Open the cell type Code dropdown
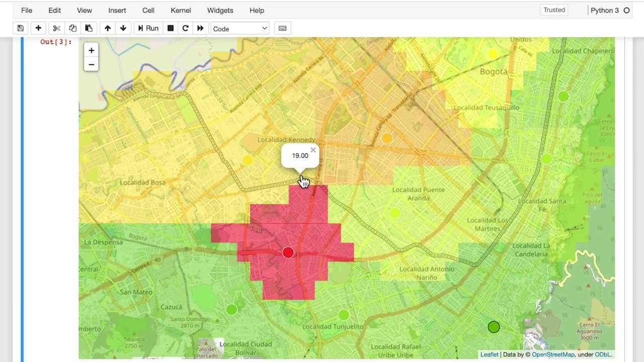This screenshot has height=362, width=644. (x=240, y=29)
